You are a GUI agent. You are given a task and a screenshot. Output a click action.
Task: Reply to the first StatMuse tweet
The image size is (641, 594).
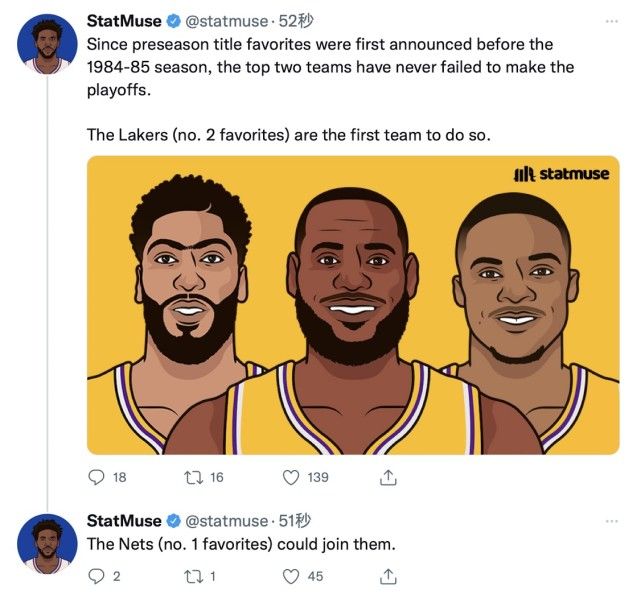(x=97, y=477)
